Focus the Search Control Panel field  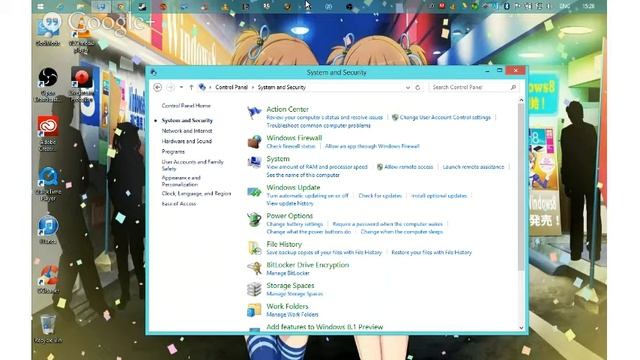[x=473, y=87]
